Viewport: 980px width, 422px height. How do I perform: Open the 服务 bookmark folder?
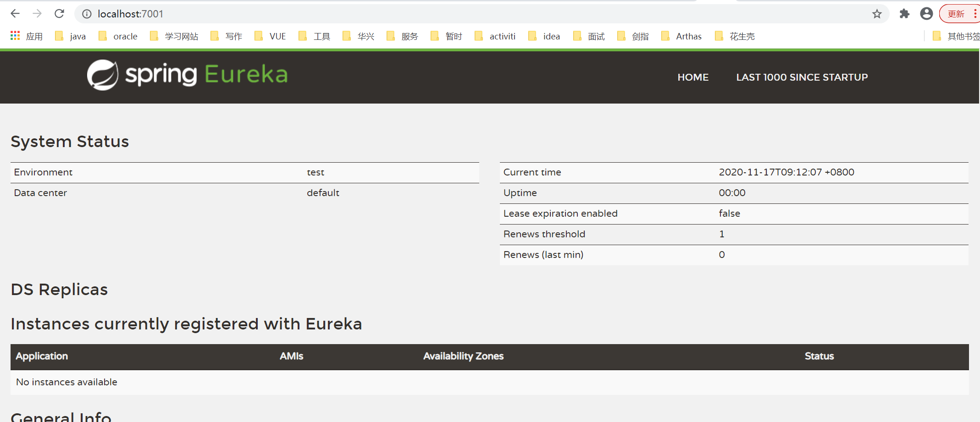[402, 36]
